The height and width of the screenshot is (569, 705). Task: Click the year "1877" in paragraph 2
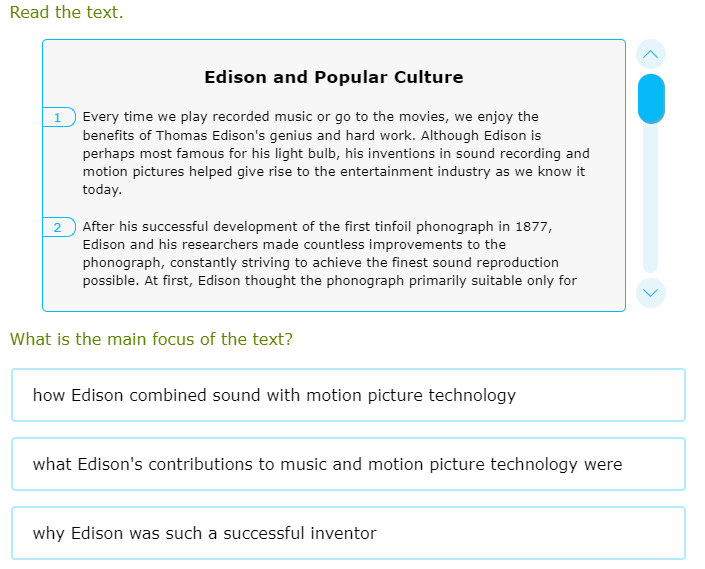pyautogui.click(x=531, y=227)
